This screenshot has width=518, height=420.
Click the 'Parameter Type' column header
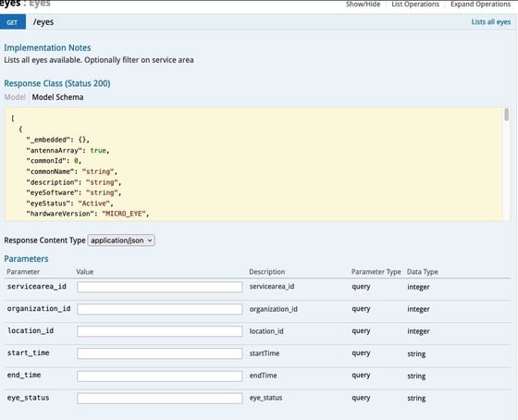(x=376, y=272)
